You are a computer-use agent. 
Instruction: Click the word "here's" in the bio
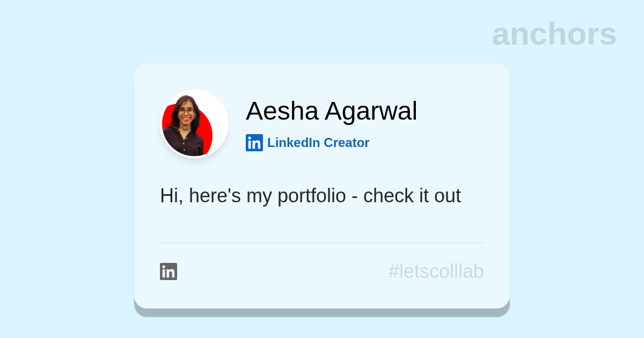[215, 196]
